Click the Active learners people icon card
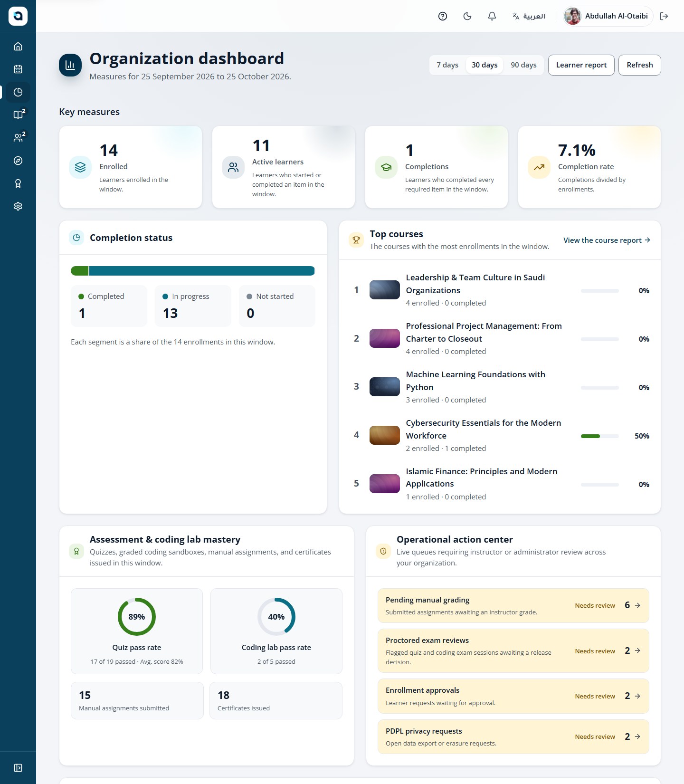The height and width of the screenshot is (784, 684). (x=233, y=167)
